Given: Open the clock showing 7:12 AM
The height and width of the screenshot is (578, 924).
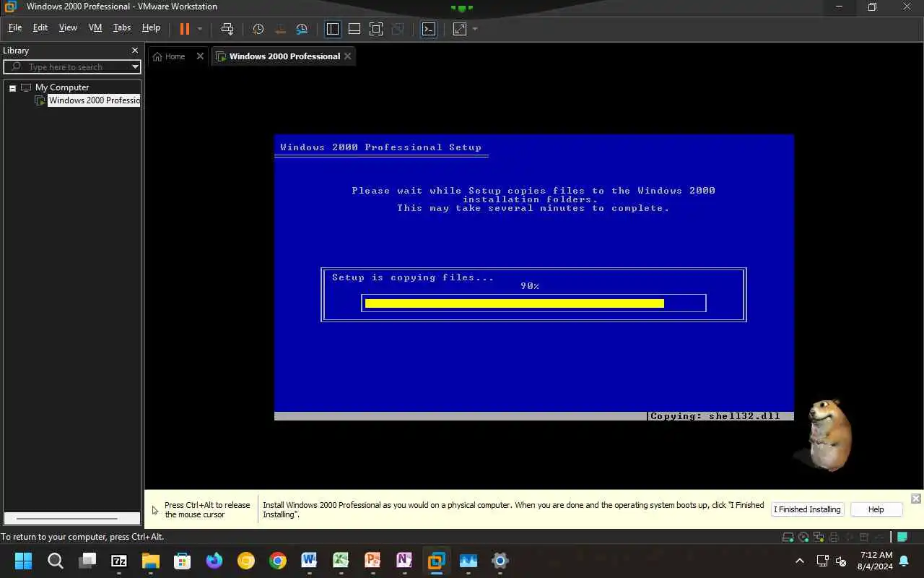Looking at the screenshot, I should tap(876, 561).
